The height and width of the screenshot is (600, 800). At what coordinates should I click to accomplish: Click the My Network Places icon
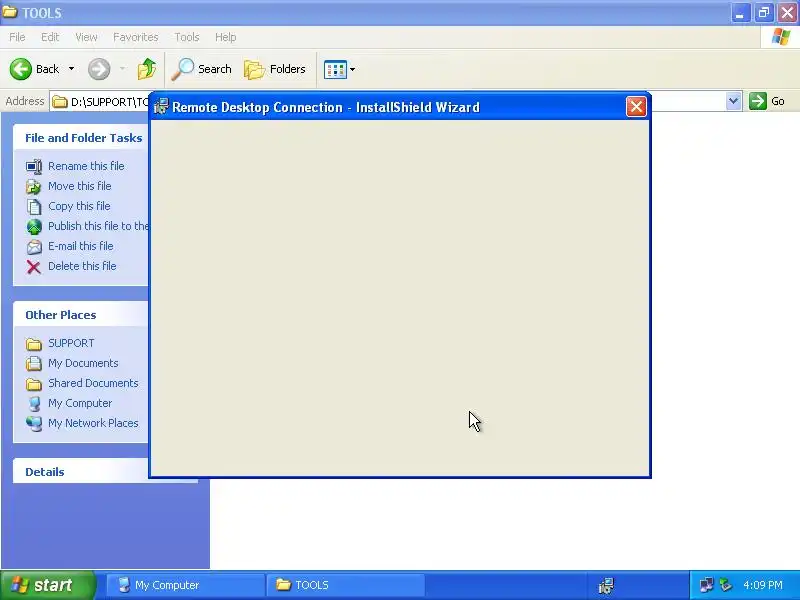click(x=34, y=423)
